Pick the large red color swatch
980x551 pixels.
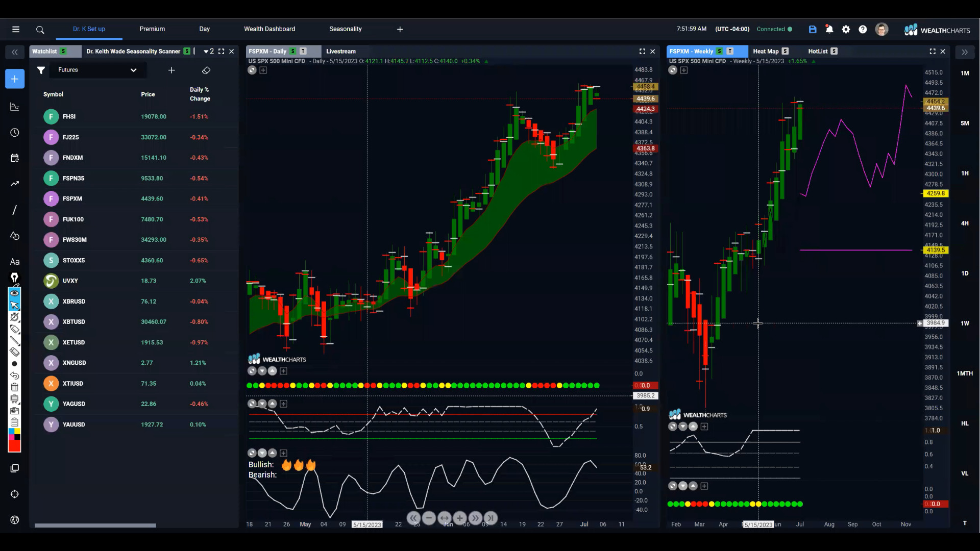(14, 446)
